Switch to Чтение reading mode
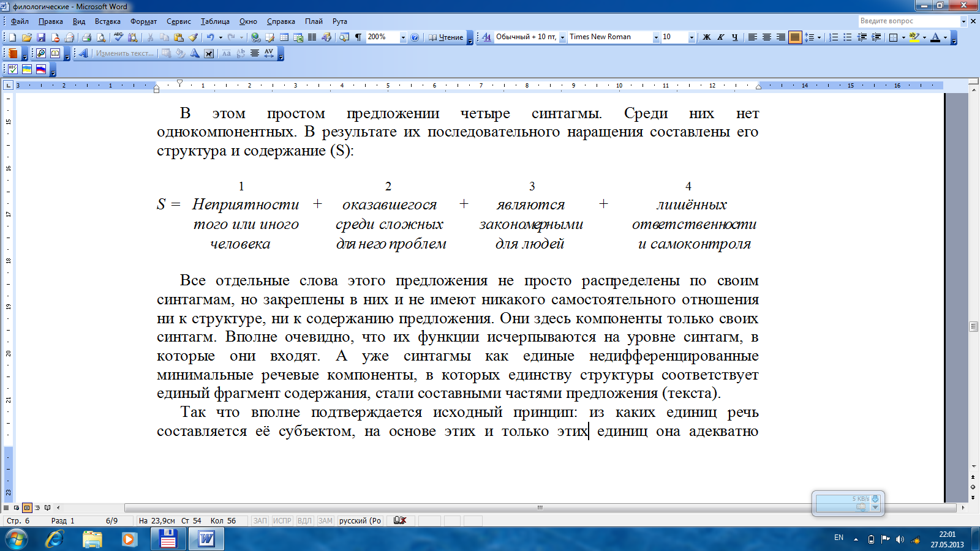The height and width of the screenshot is (551, 980). (446, 37)
